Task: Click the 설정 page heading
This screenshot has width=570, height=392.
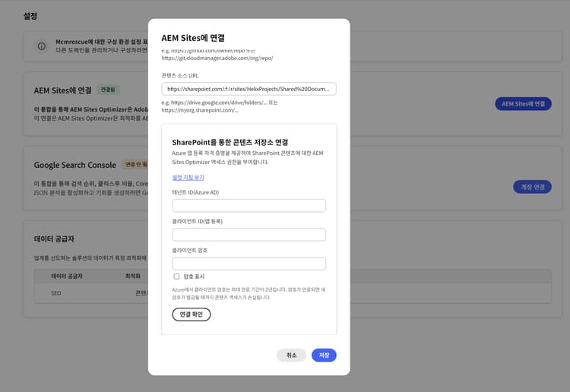Action: click(30, 16)
